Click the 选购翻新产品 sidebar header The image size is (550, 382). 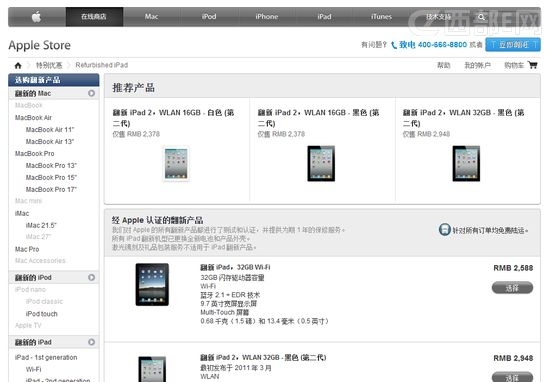[x=54, y=80]
